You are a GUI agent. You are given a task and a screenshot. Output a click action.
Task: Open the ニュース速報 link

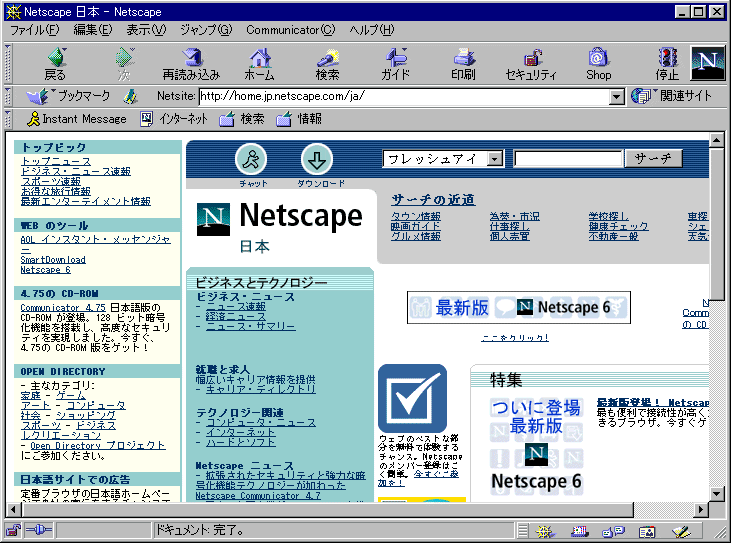click(x=236, y=307)
